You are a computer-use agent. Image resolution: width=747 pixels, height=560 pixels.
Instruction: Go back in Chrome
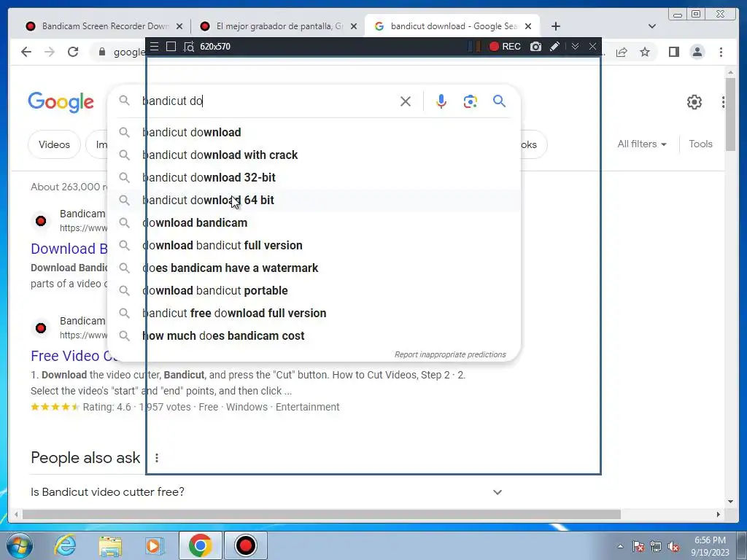click(26, 52)
